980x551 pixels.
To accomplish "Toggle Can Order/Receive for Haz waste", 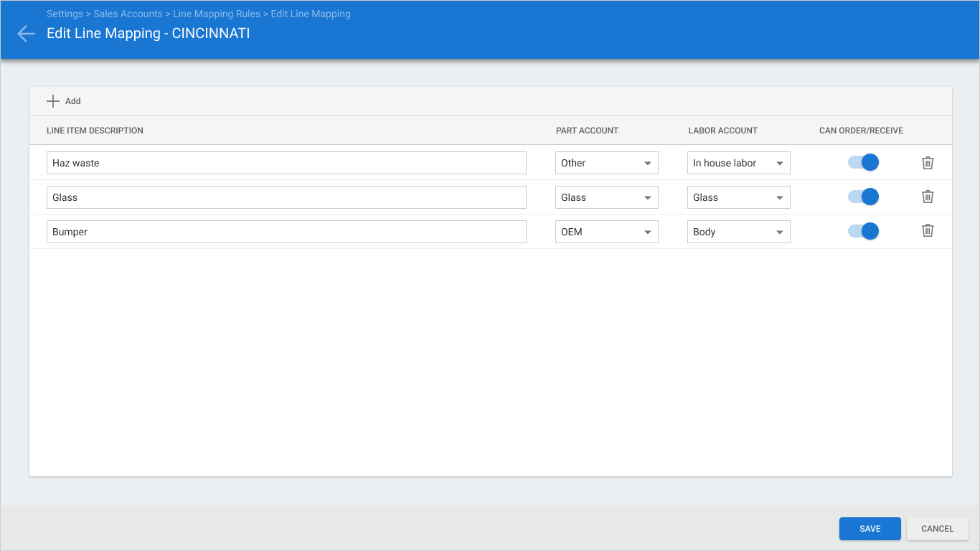I will [x=863, y=162].
